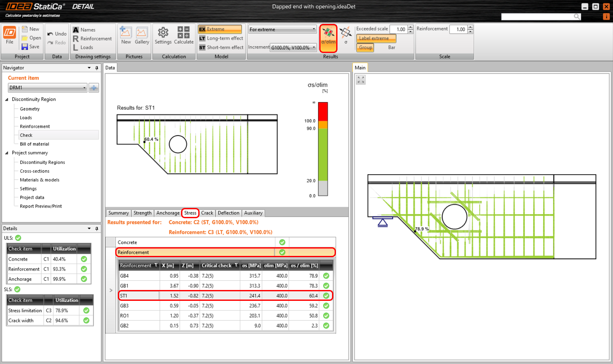This screenshot has width=613, height=364.
Task: Open the calculation Settings gear
Action: (x=163, y=33)
